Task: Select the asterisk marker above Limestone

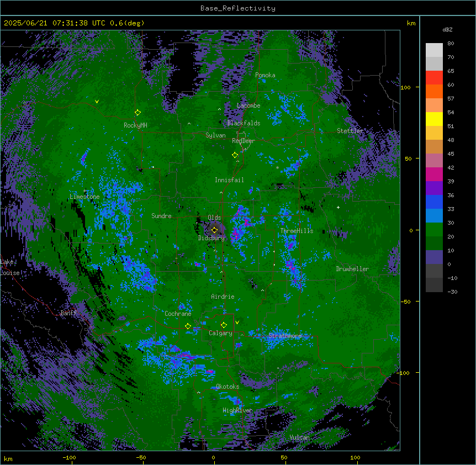Action: (x=85, y=191)
